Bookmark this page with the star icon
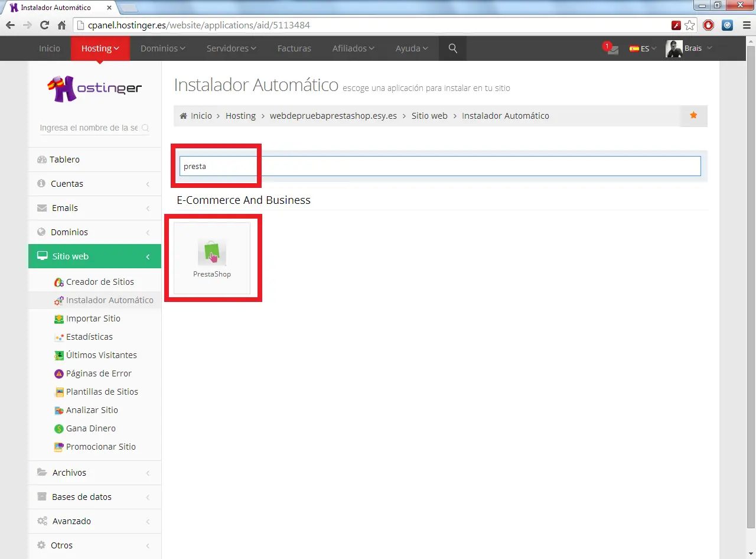756x559 pixels. click(x=690, y=25)
